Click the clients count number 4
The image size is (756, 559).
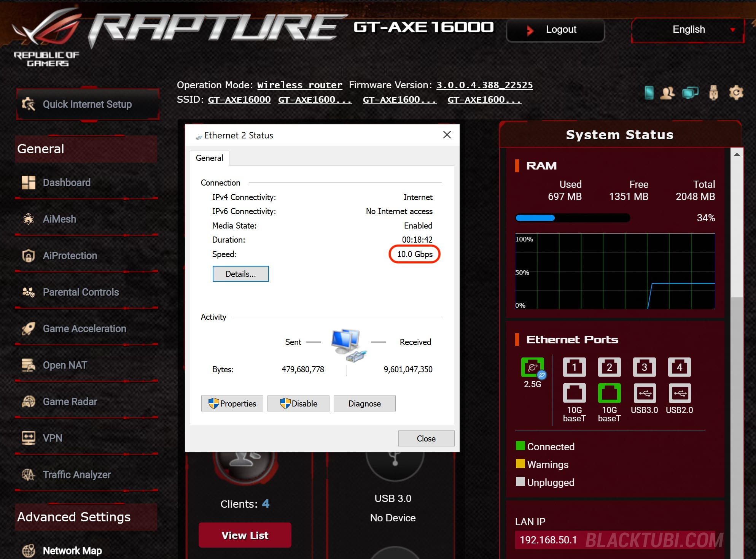click(266, 504)
